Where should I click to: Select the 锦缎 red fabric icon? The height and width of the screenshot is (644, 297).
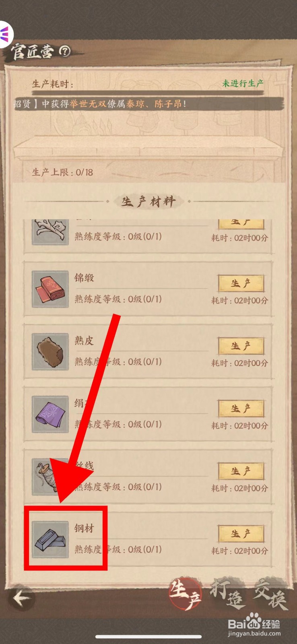point(50,289)
